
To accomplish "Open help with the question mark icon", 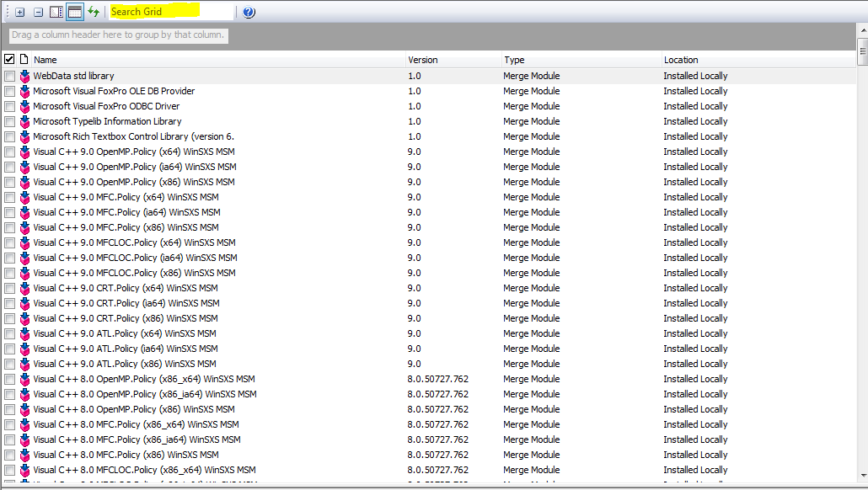I will 249,13.
